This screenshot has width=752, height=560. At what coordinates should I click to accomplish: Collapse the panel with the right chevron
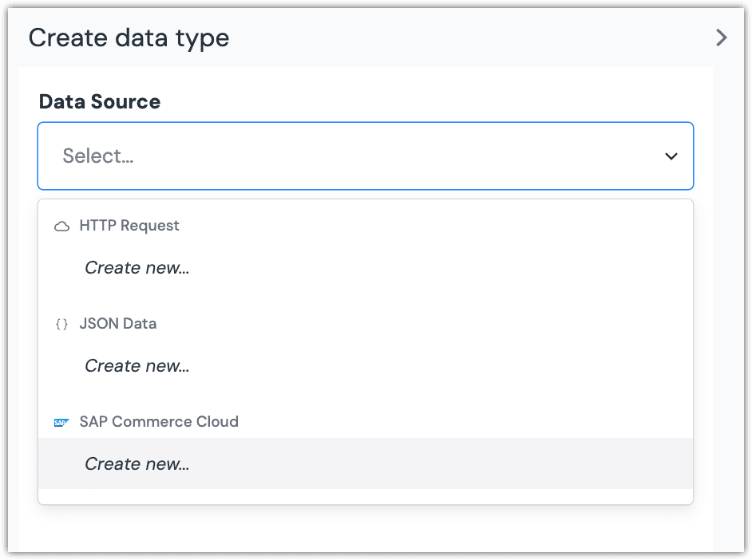(722, 37)
